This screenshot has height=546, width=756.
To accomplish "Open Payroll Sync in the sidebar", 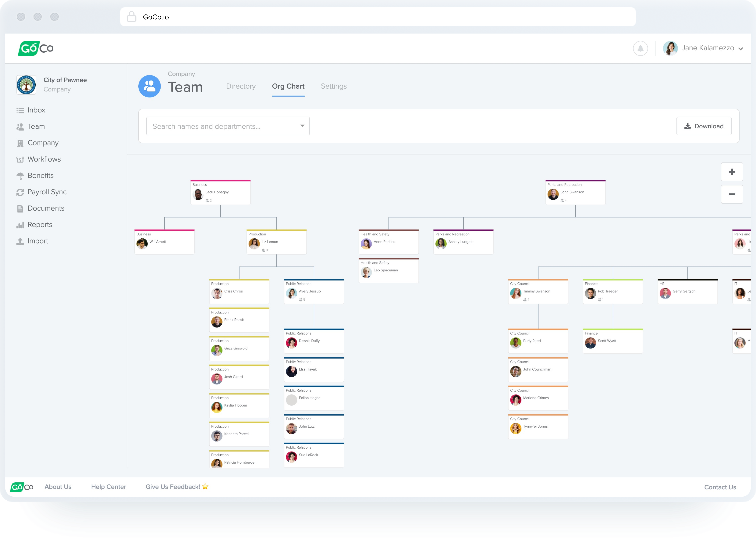I will pos(47,192).
